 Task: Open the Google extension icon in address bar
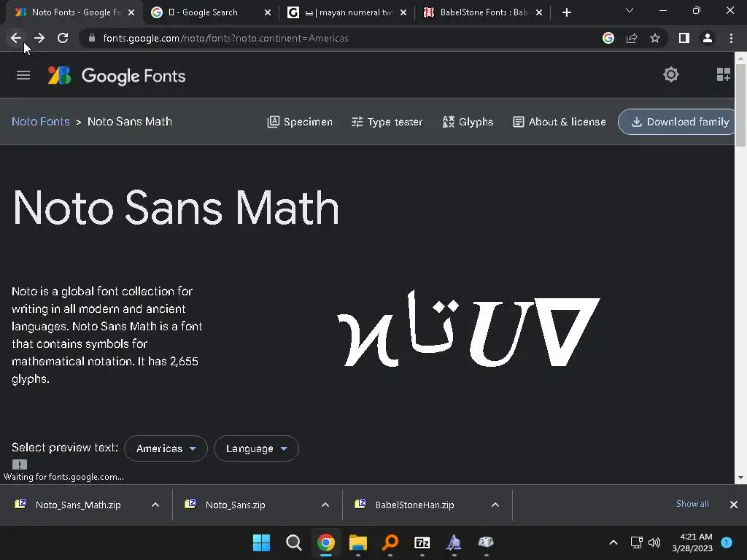pos(608,38)
